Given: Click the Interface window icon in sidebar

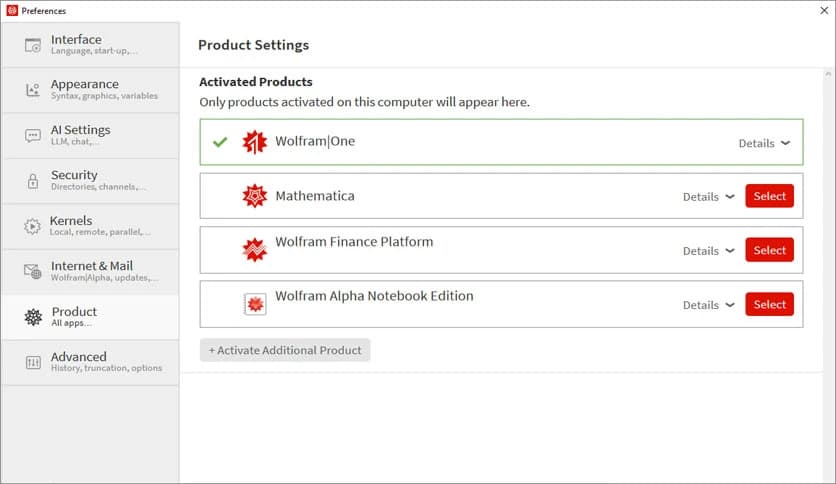Looking at the screenshot, I should click(x=33, y=45).
